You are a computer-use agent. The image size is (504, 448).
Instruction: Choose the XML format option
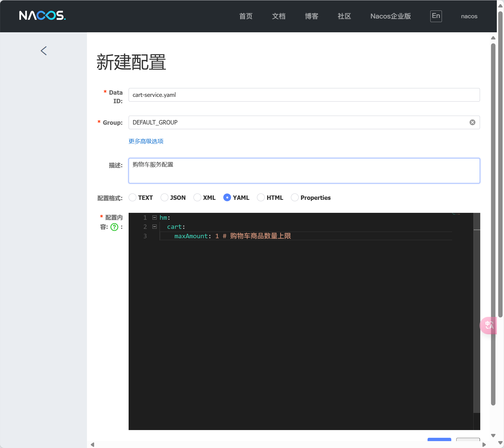point(197,198)
